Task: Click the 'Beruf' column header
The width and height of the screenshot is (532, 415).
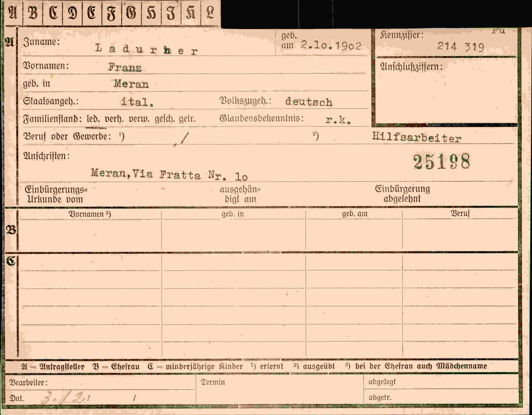Action: click(x=460, y=214)
